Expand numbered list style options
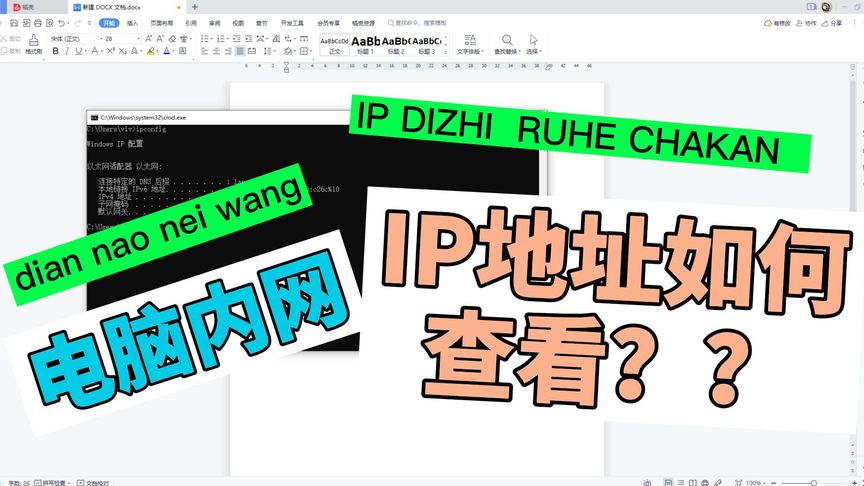This screenshot has width=864, height=486. click(x=226, y=39)
